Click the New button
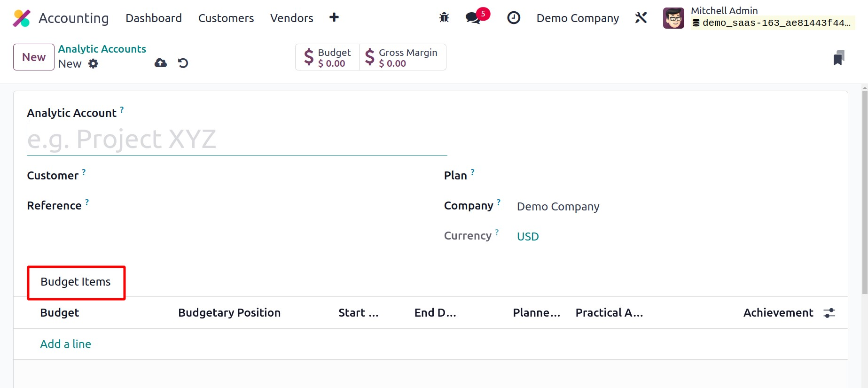 tap(34, 57)
